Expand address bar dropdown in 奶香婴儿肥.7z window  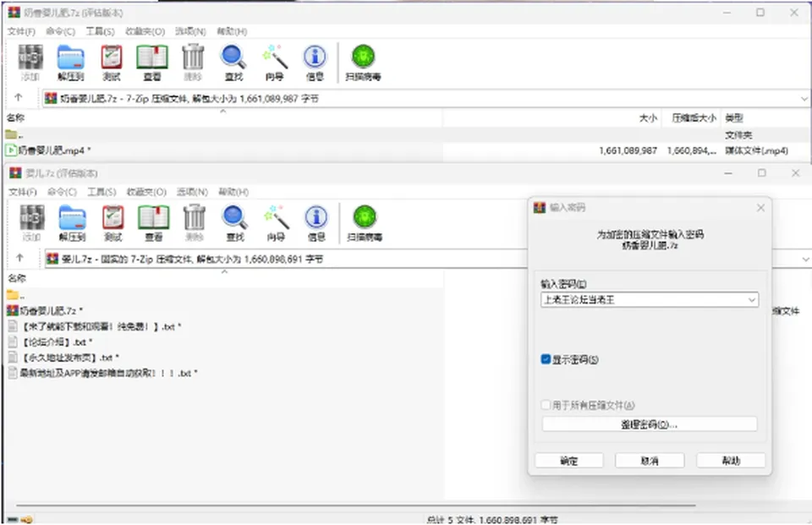pos(804,98)
